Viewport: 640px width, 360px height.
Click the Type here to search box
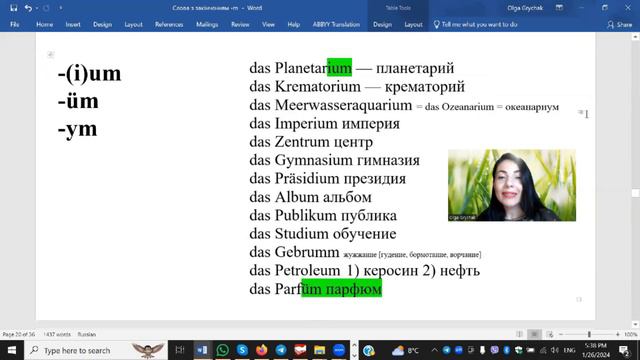coord(96,350)
